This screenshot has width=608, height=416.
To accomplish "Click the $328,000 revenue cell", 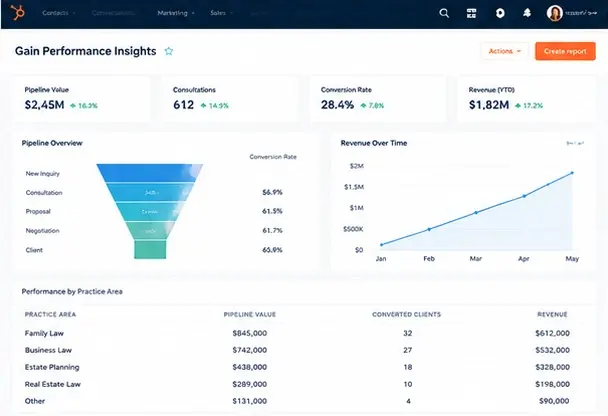I will point(553,367).
